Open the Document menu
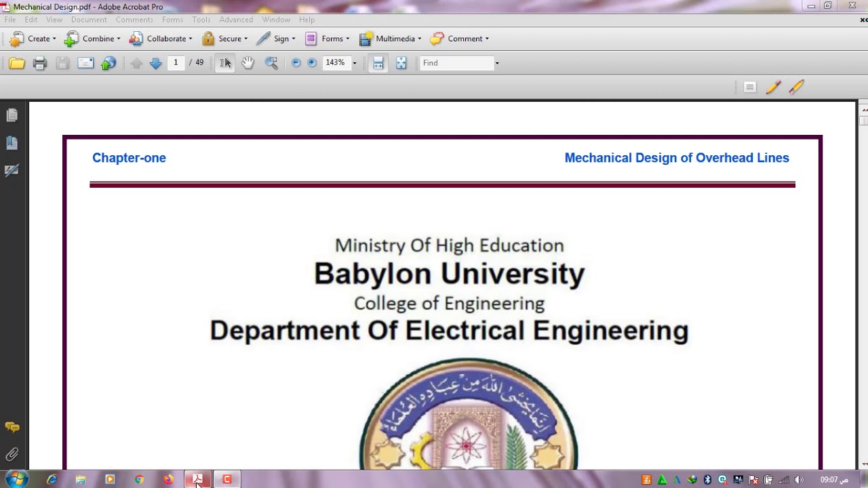This screenshot has width=868, height=488. (x=89, y=20)
